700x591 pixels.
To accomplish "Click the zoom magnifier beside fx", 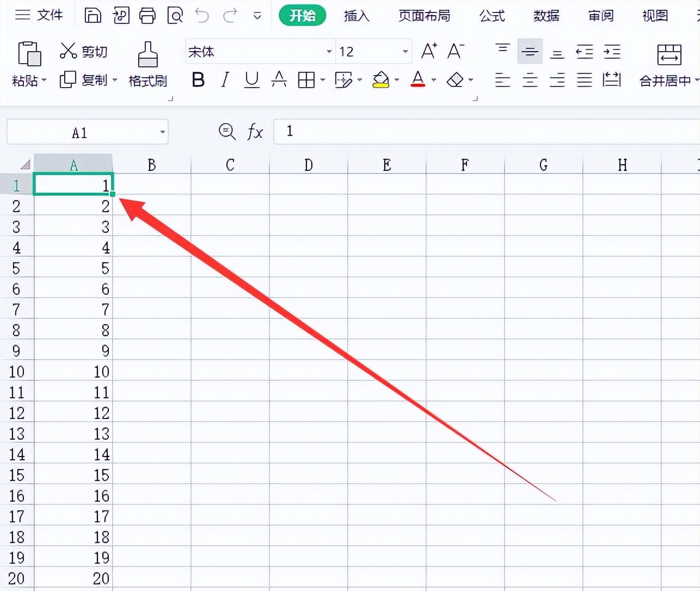I will [x=226, y=131].
